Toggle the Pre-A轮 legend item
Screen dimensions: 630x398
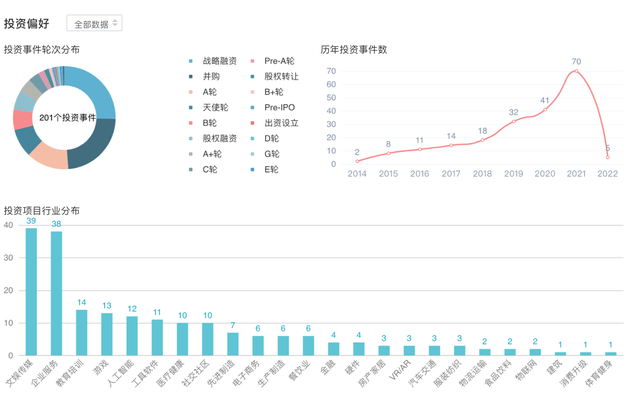[x=272, y=61]
